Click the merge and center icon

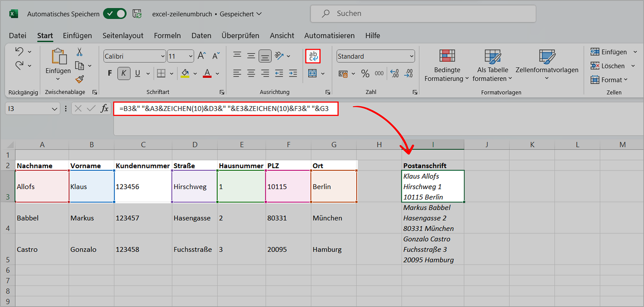(x=313, y=74)
